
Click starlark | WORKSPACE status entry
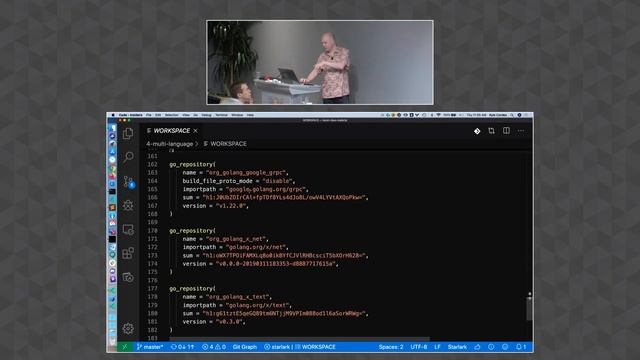pyautogui.click(x=300, y=347)
